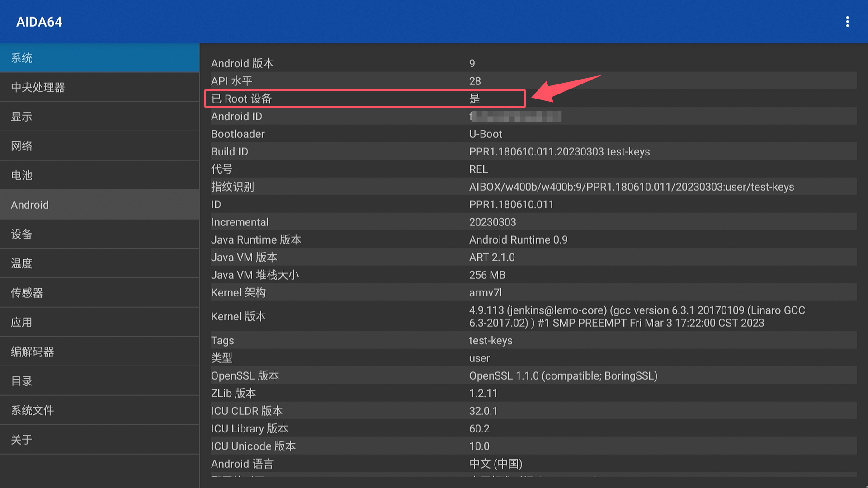Click the Android Runtime 0.9 value
This screenshot has width=868, height=488.
tap(518, 239)
